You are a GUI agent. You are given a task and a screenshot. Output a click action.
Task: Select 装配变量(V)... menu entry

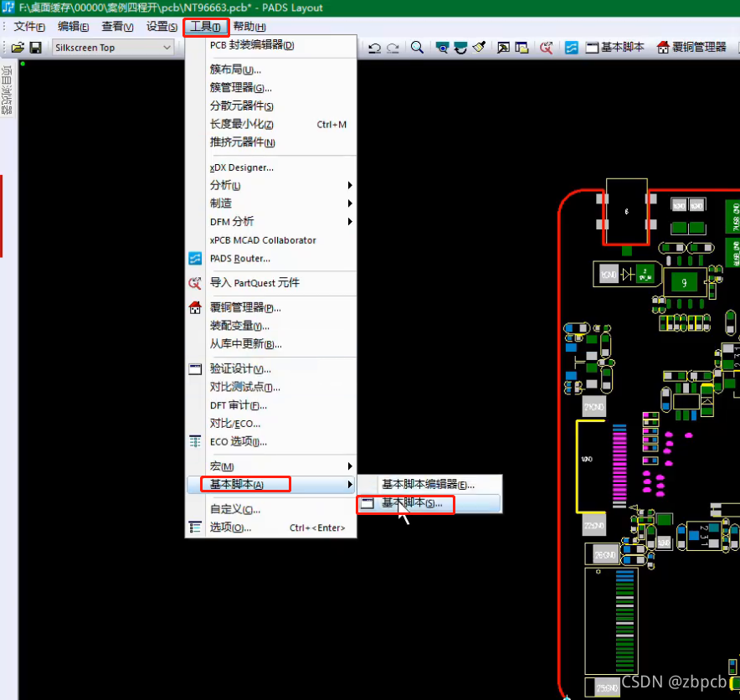click(x=271, y=326)
